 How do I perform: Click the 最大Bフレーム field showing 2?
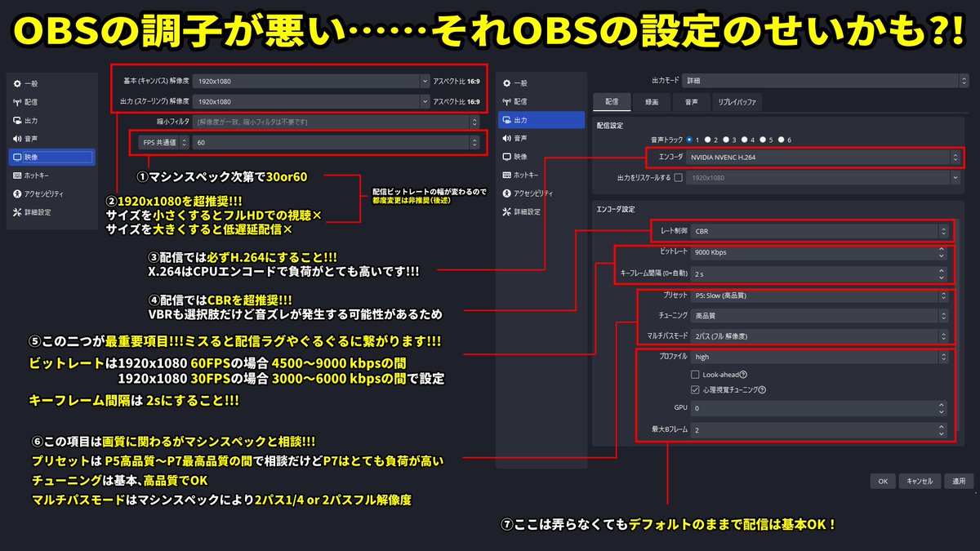(x=818, y=429)
